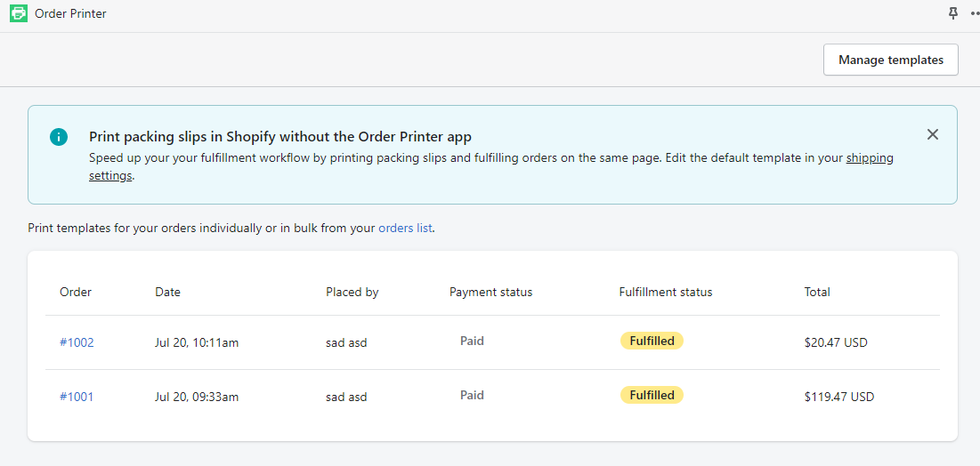The height and width of the screenshot is (466, 980).
Task: Click the Date column header
Action: pos(167,292)
